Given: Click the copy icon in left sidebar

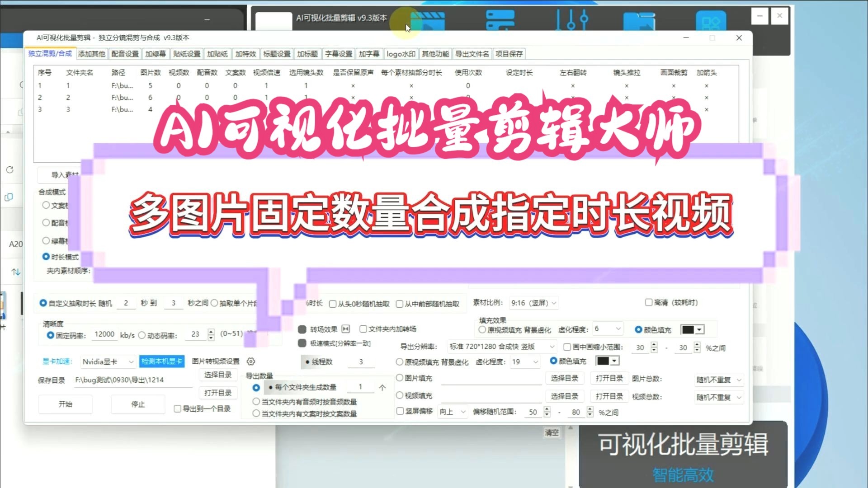Looking at the screenshot, I should pos(9,197).
